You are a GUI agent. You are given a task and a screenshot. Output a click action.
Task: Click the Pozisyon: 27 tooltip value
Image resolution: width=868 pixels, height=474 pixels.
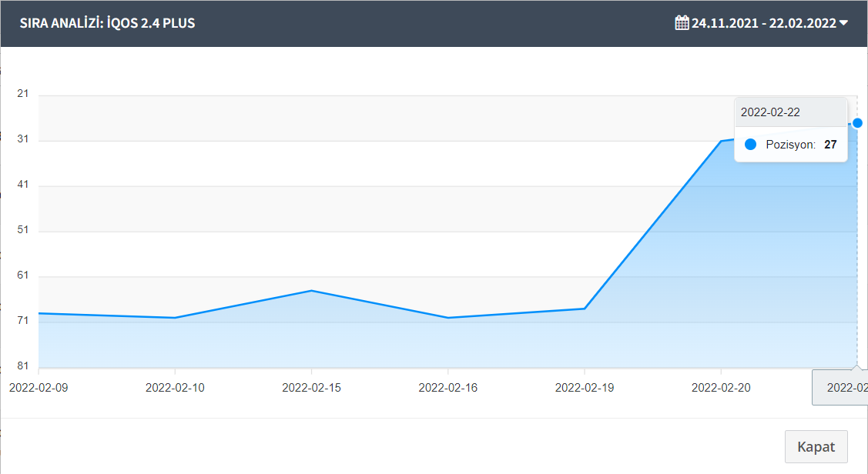tap(801, 145)
